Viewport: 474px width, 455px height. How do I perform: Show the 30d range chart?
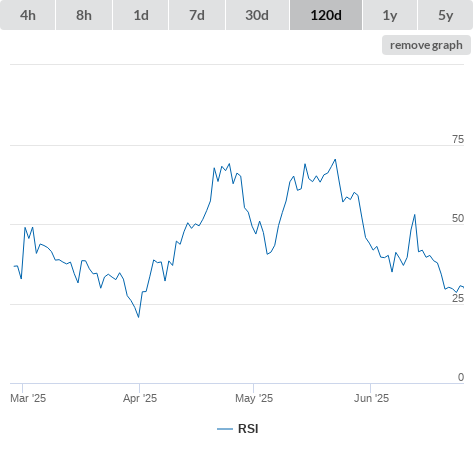(x=257, y=15)
